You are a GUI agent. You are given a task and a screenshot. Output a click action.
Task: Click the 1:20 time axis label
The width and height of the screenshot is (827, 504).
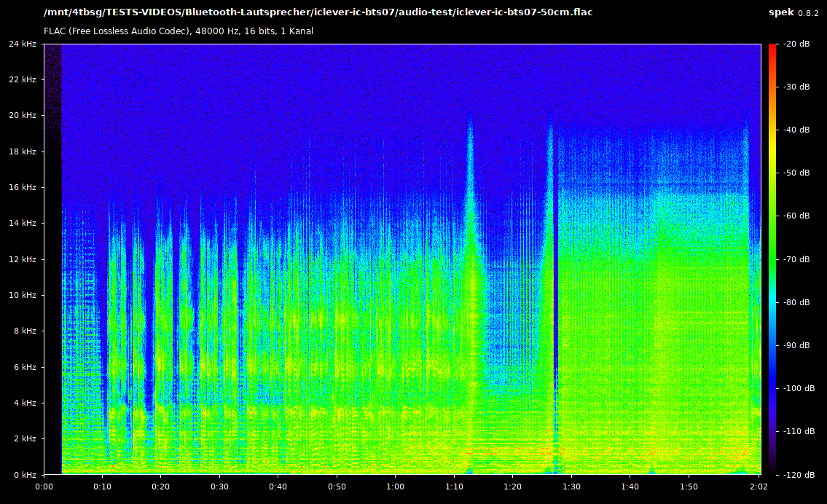coord(513,487)
